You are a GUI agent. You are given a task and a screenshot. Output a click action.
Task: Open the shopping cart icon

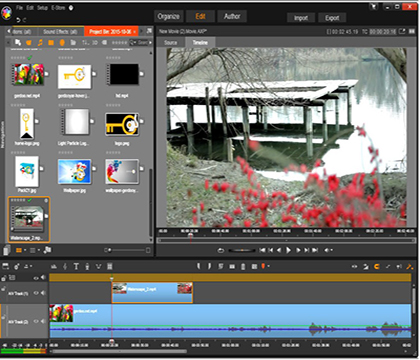click(x=375, y=6)
